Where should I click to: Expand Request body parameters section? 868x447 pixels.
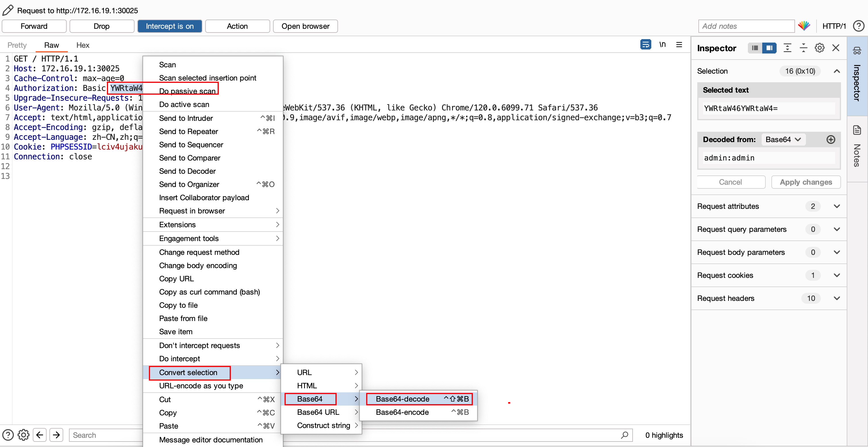pos(769,252)
